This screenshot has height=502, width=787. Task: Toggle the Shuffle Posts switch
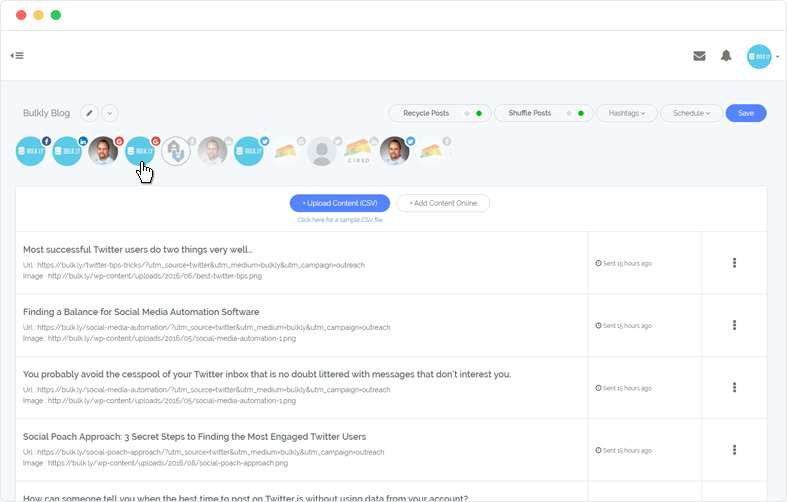[x=575, y=113]
